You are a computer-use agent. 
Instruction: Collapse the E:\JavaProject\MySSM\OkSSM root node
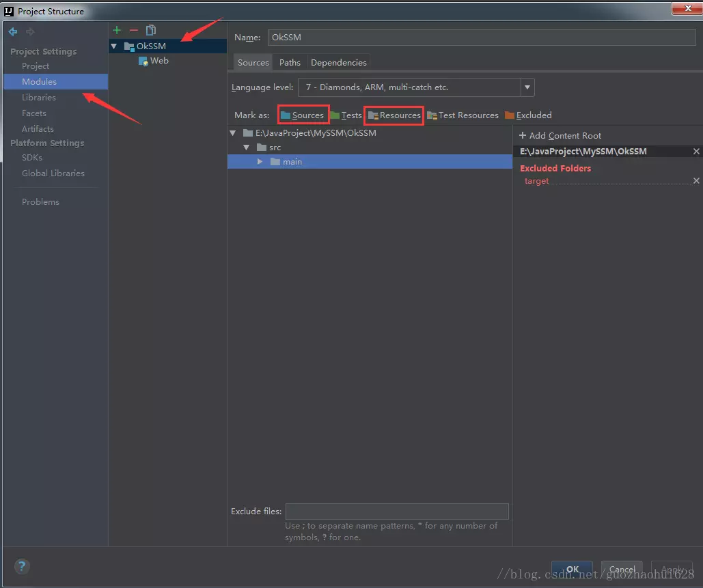tap(233, 133)
